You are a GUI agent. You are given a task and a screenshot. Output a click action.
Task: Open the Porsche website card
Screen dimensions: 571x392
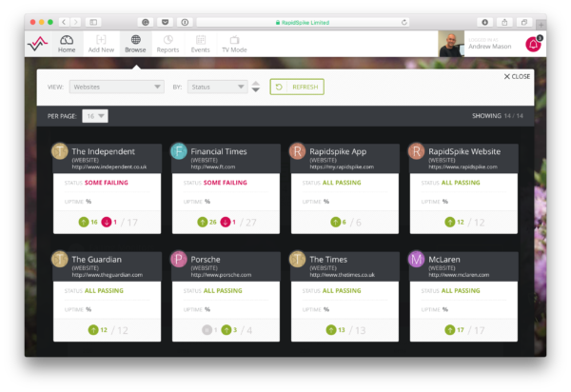226,297
